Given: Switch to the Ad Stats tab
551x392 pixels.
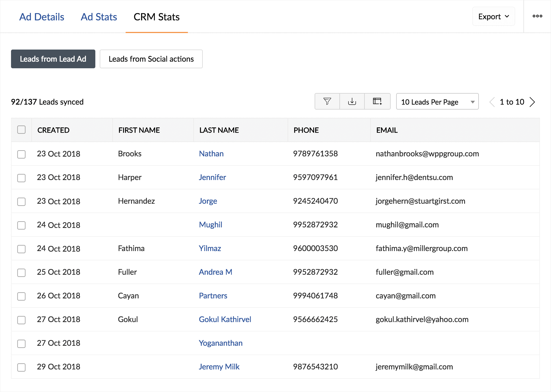Looking at the screenshot, I should point(99,17).
